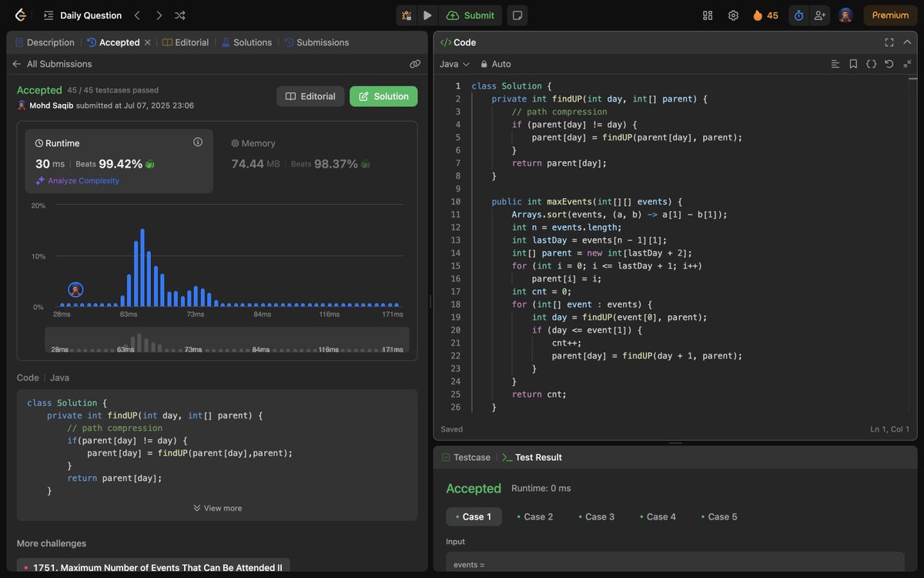The image size is (924, 578).
Task: Go back to All Submissions arrow
Action: (16, 64)
